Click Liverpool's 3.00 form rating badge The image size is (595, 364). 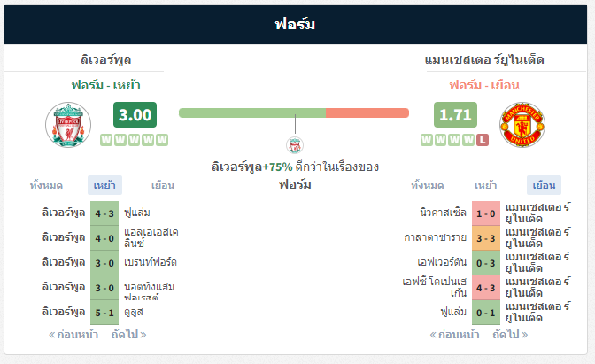point(135,114)
